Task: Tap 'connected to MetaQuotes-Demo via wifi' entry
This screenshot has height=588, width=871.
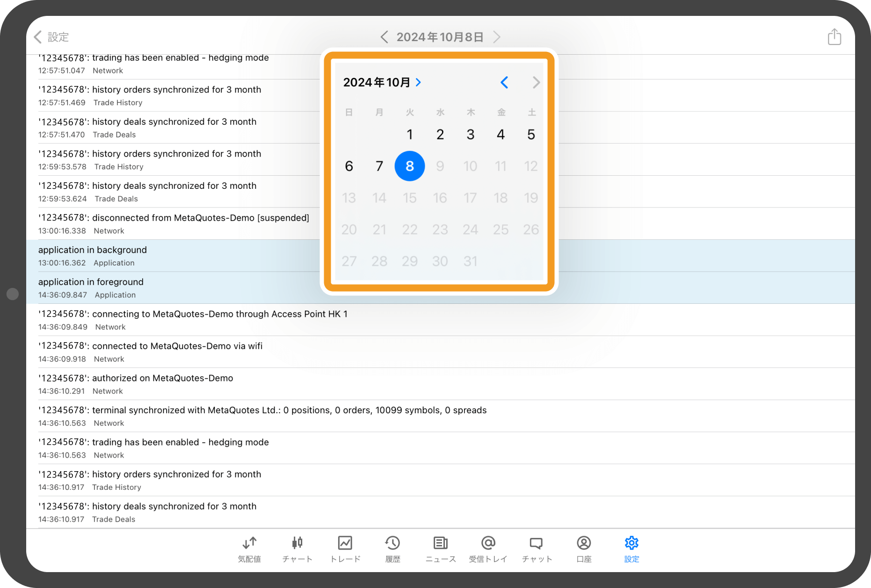Action: (x=441, y=352)
